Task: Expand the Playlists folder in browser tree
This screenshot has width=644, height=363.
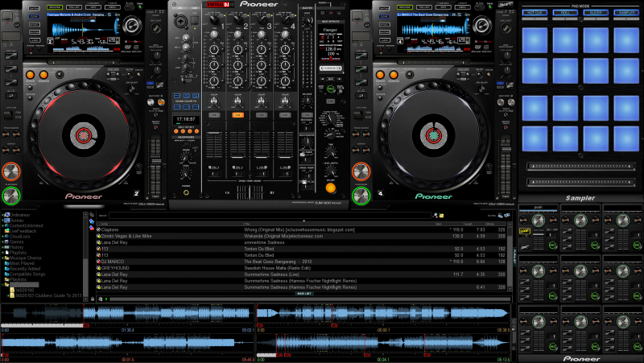Action: (18, 253)
